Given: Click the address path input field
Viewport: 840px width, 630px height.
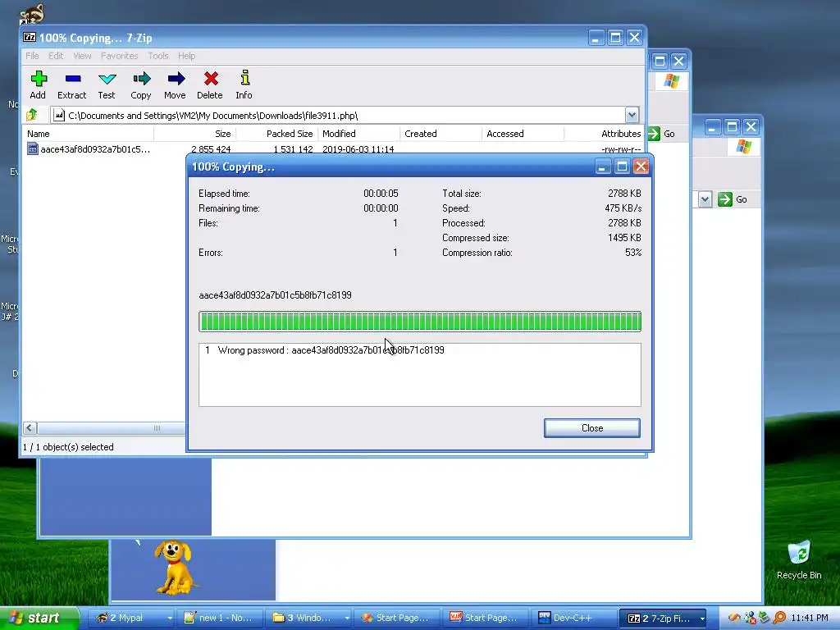Looking at the screenshot, I should click(337, 115).
